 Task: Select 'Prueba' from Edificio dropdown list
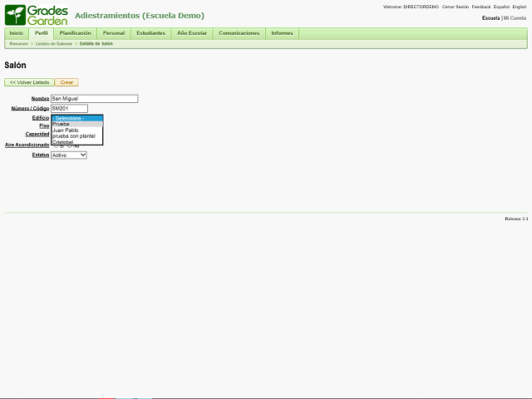coord(61,124)
